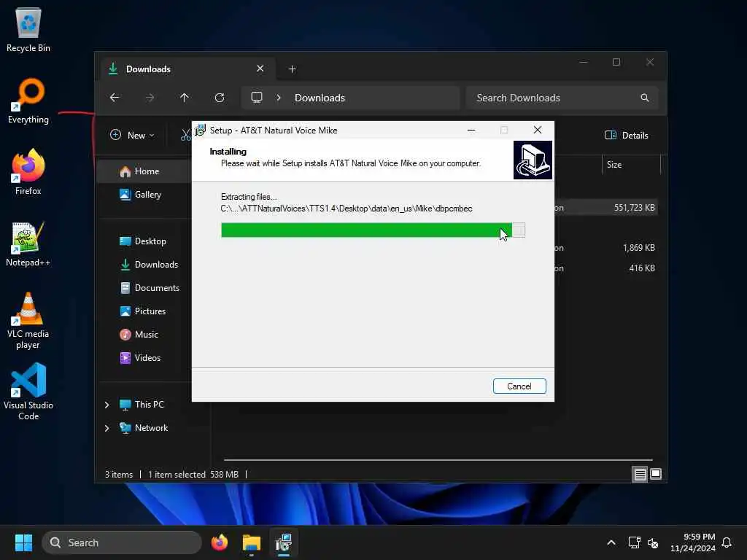Select the file sized 551,723 KB
This screenshot has height=560, width=747.
[x=606, y=208]
